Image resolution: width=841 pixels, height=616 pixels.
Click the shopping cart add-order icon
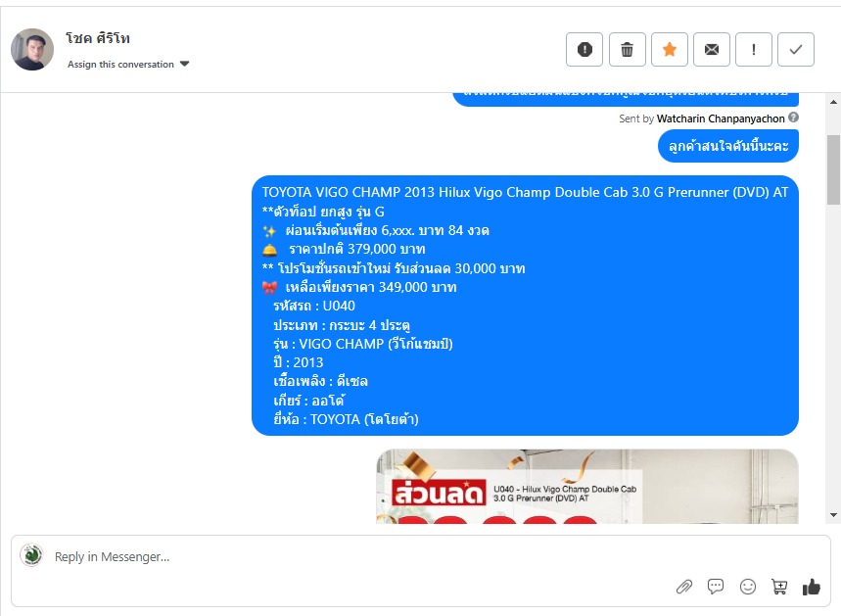click(779, 587)
